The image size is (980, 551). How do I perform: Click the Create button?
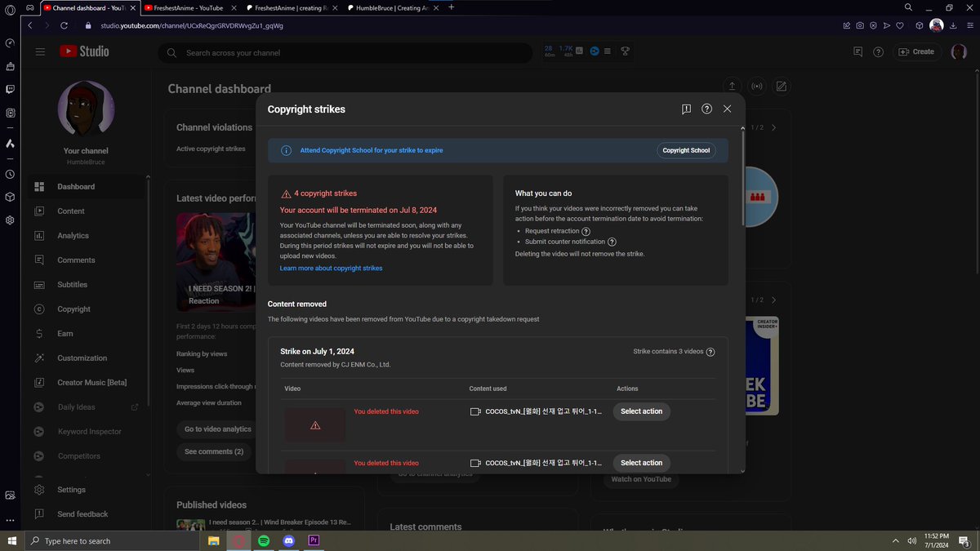(x=917, y=51)
